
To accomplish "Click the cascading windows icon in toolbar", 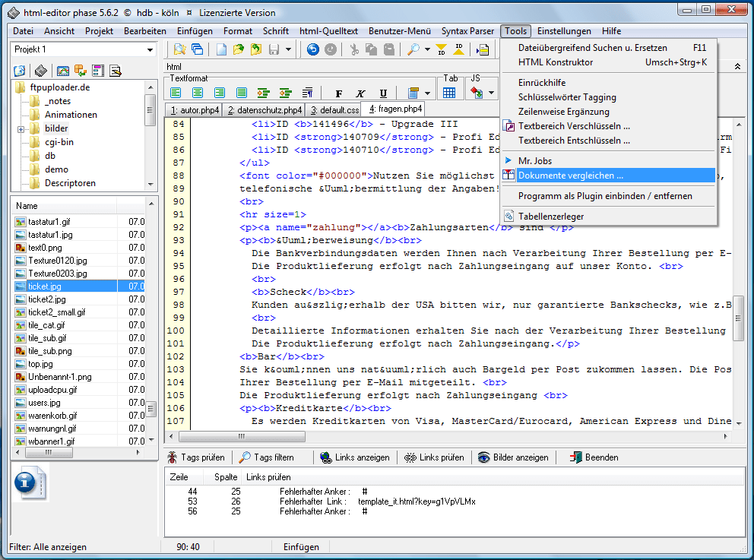I will (197, 49).
